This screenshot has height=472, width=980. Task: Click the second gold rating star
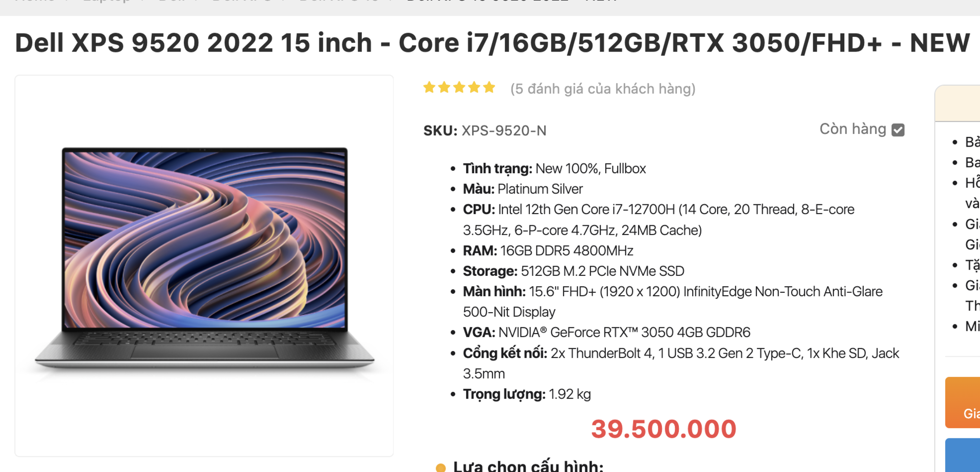click(444, 88)
